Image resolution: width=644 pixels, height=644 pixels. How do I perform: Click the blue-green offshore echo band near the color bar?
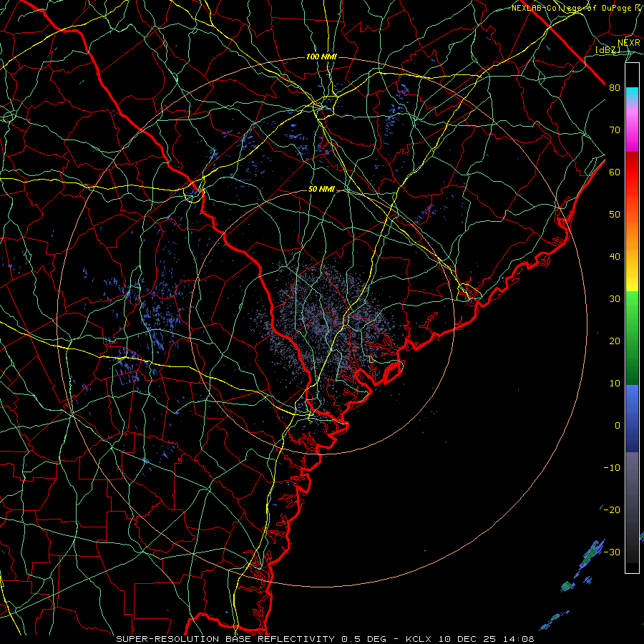(x=592, y=555)
